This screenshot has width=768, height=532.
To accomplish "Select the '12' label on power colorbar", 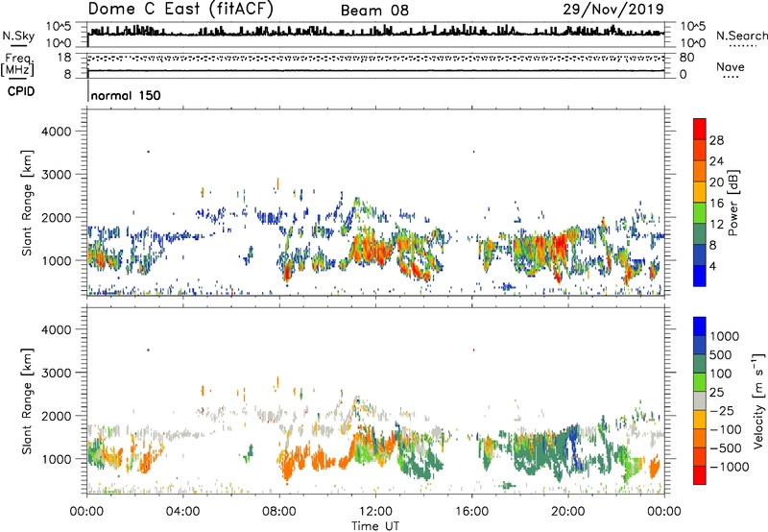I will tap(716, 225).
